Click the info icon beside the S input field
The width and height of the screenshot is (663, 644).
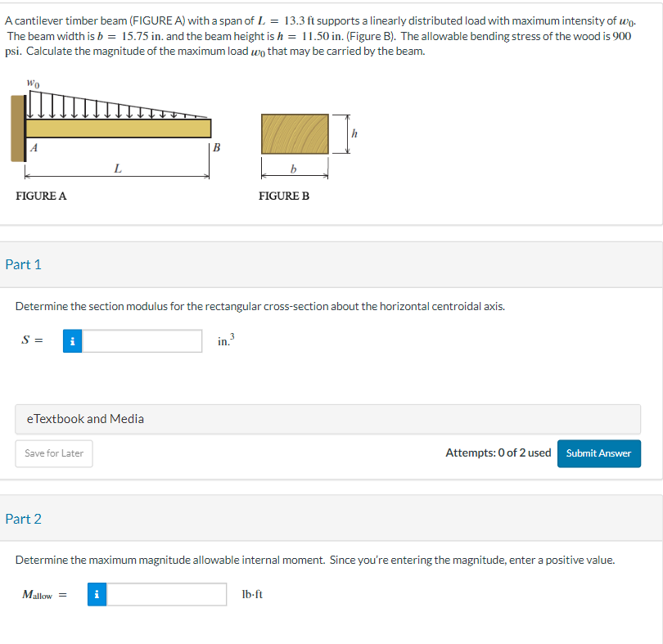[x=72, y=340]
